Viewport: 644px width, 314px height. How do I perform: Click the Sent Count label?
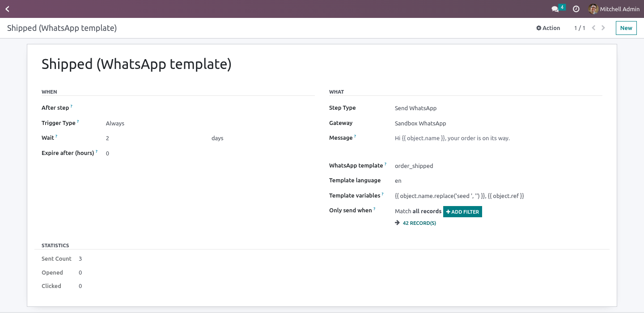click(x=56, y=258)
